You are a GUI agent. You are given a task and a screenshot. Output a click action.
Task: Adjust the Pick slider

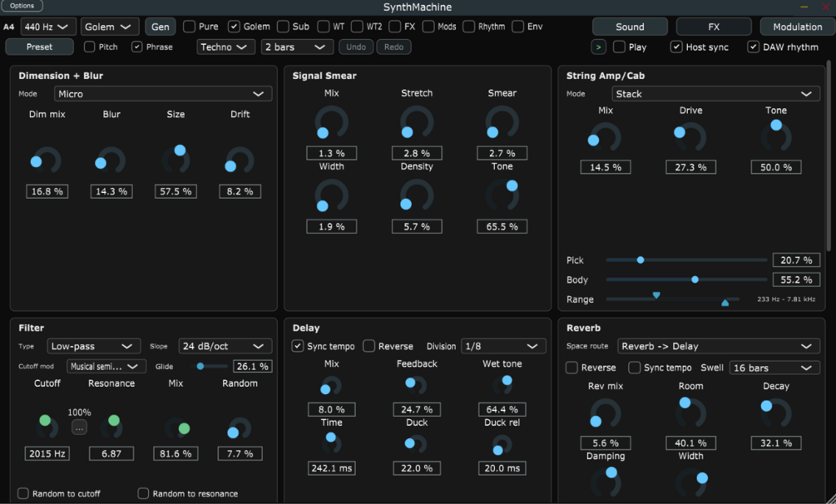tap(686, 259)
